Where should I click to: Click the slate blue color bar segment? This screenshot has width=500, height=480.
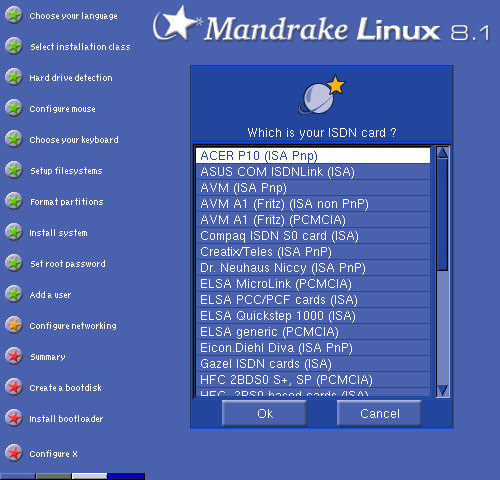click(17, 476)
